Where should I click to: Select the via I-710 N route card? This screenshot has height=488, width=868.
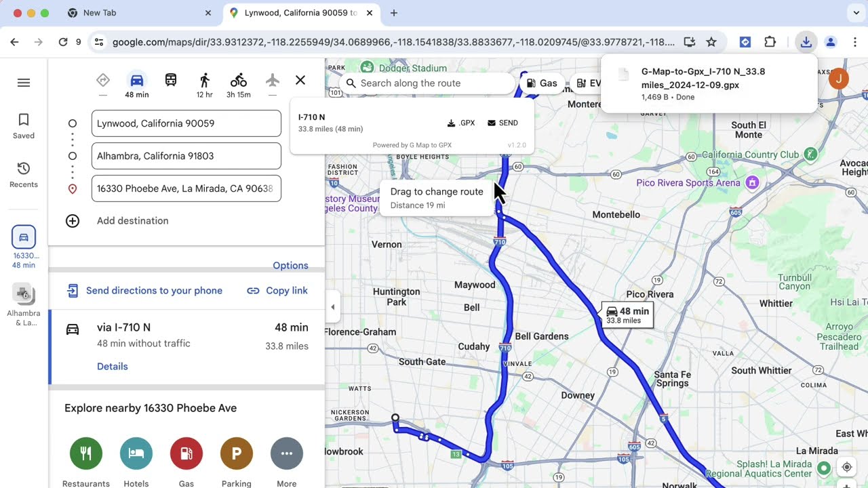coord(186,347)
